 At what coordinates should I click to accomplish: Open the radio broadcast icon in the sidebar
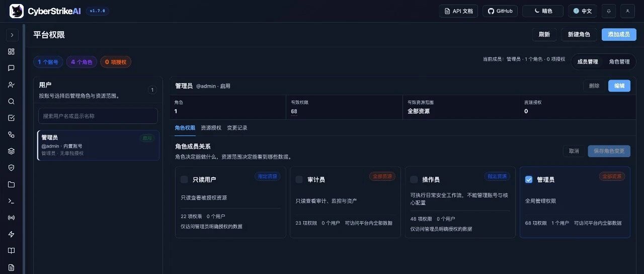point(12,218)
